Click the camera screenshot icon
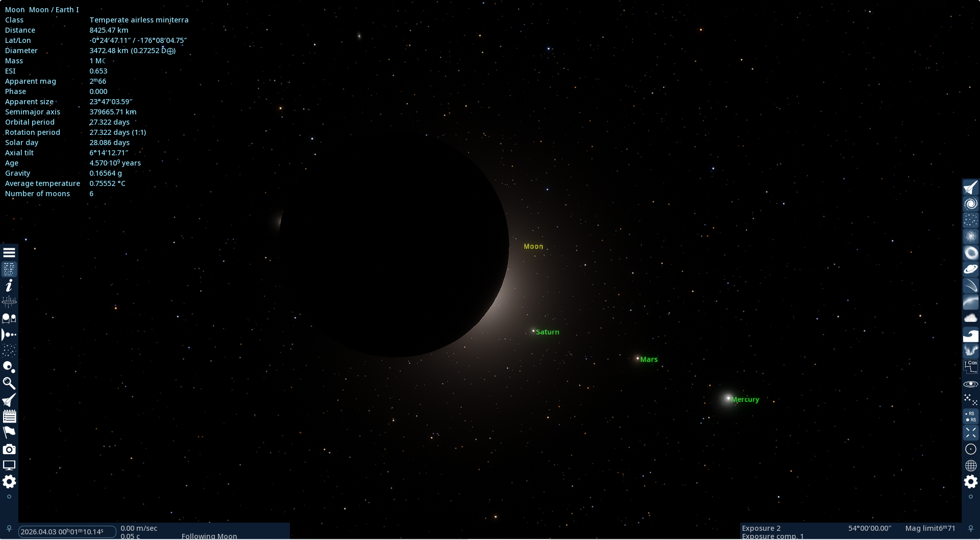The height and width of the screenshot is (540, 980). pos(9,449)
